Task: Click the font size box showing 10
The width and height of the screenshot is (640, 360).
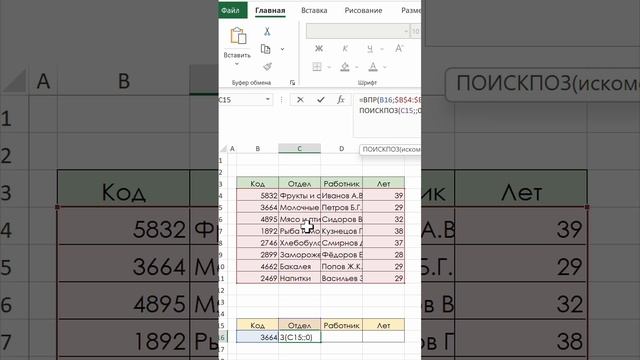Action: pos(416,31)
